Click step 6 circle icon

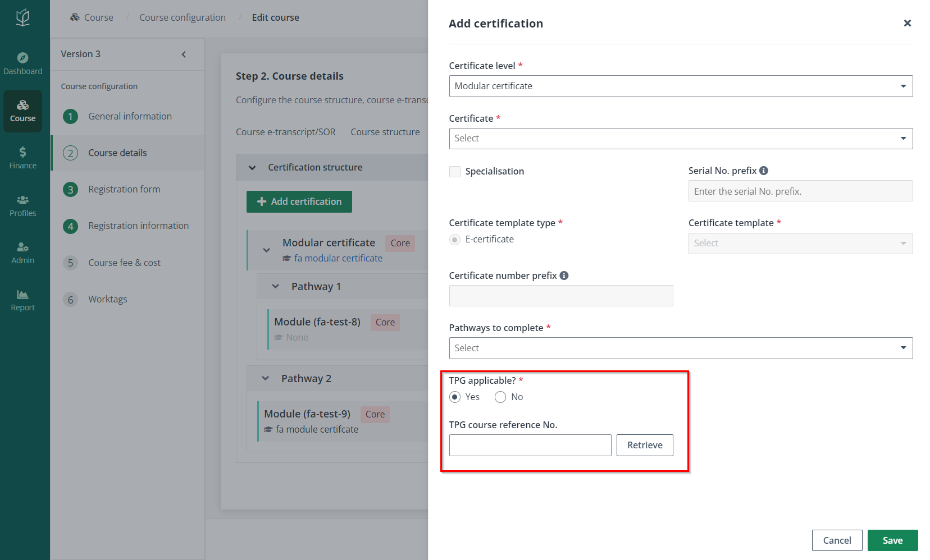(70, 299)
